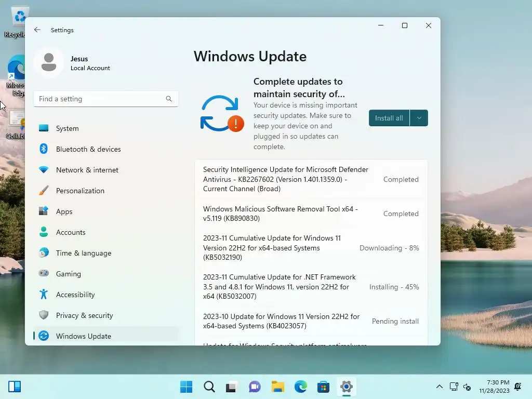Open the Windows Start menu

point(186,387)
